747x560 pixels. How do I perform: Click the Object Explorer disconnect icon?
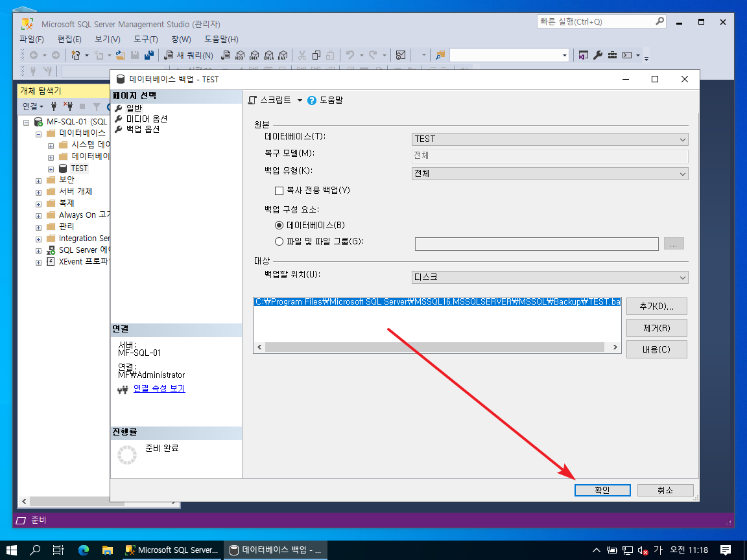coord(68,106)
